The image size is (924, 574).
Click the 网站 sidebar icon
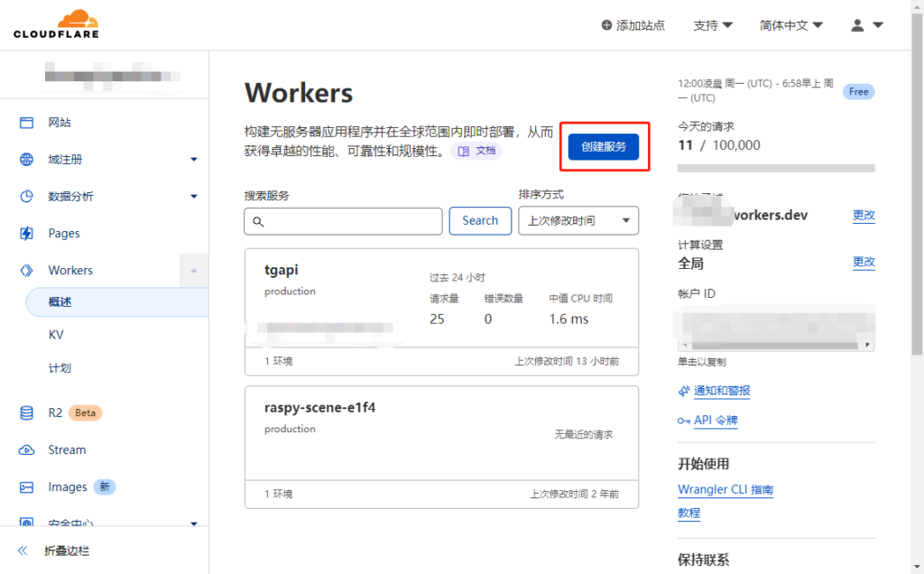point(27,123)
